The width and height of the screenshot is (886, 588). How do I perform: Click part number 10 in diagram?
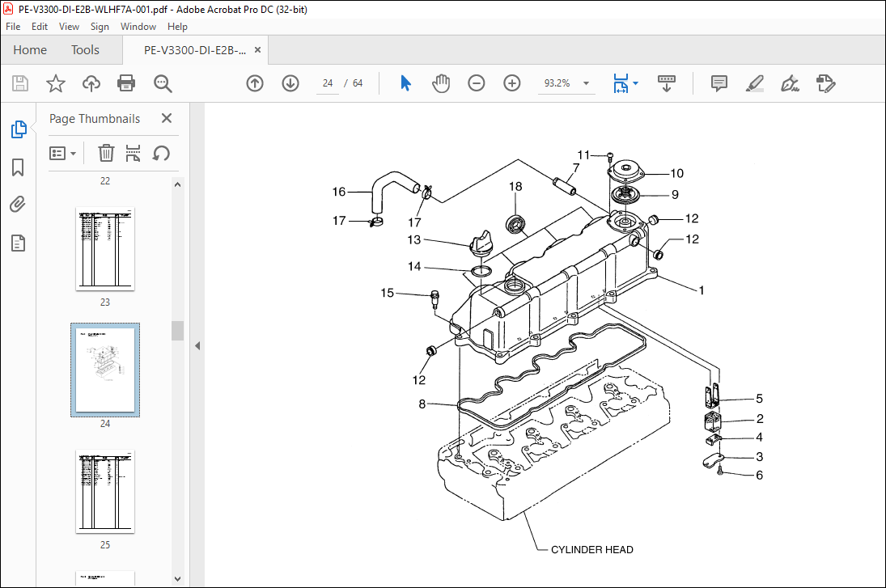(677, 173)
